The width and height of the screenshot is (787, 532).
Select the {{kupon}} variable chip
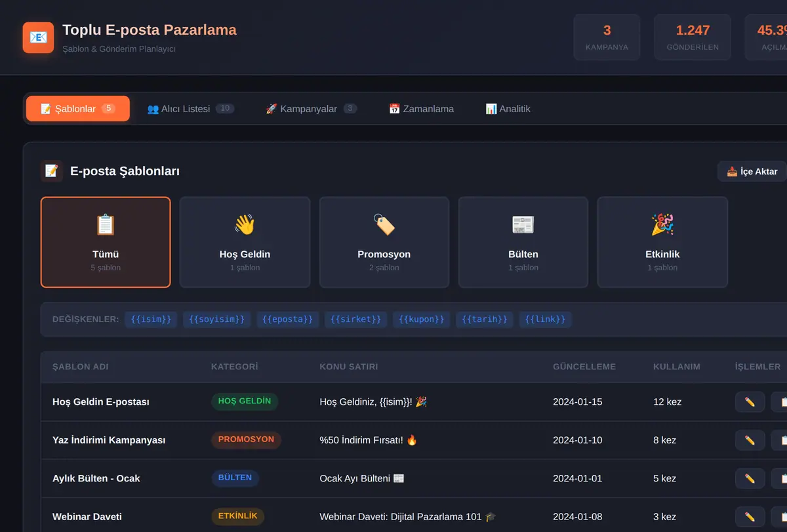pos(421,319)
